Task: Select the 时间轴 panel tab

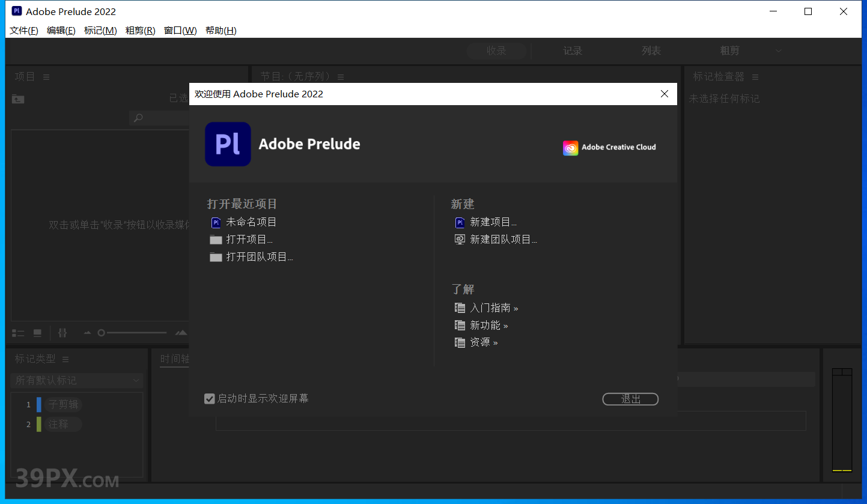Action: click(x=175, y=359)
